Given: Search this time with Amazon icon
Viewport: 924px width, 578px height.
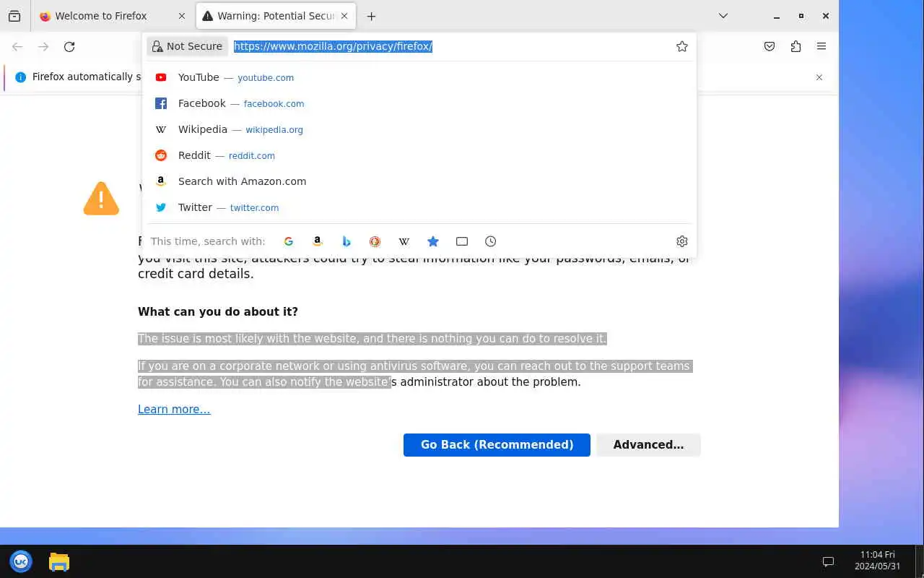Looking at the screenshot, I should 318,241.
